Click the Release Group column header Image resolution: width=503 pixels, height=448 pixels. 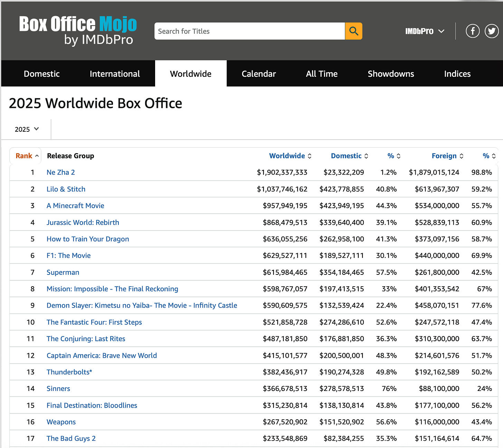tap(70, 156)
